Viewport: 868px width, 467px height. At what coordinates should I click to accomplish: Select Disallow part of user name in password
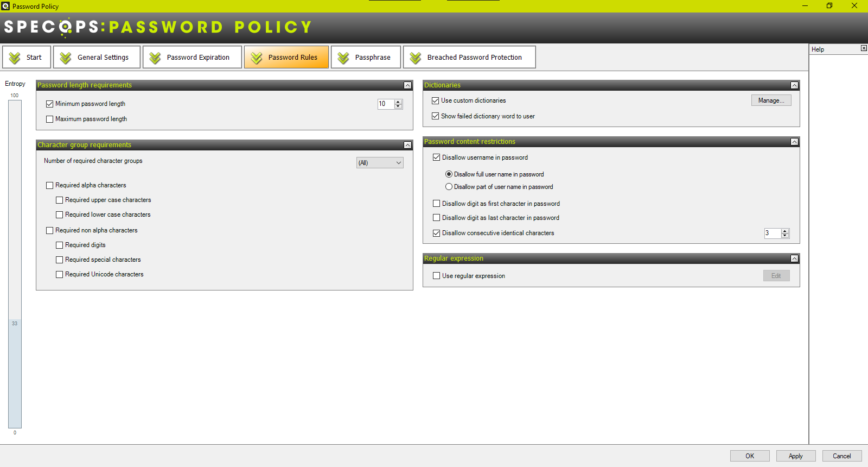point(449,187)
